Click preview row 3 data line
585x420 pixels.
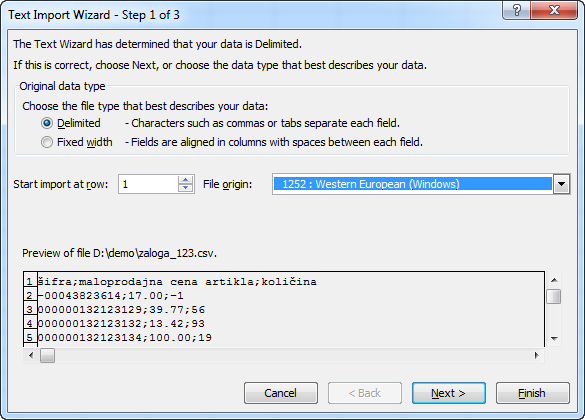pyautogui.click(x=121, y=310)
